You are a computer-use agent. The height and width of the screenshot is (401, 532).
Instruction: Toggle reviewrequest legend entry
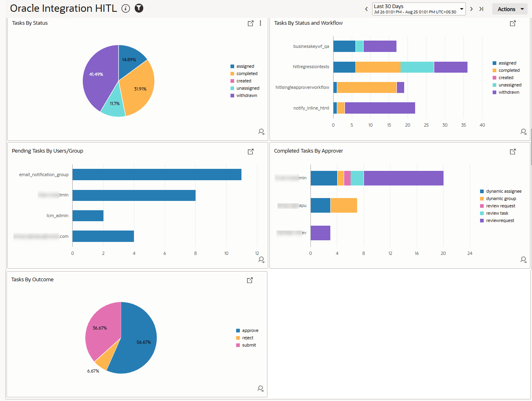[x=497, y=220]
